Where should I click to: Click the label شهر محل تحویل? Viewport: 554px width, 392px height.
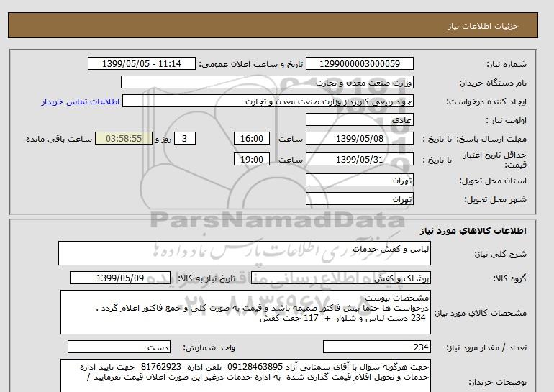(x=495, y=199)
